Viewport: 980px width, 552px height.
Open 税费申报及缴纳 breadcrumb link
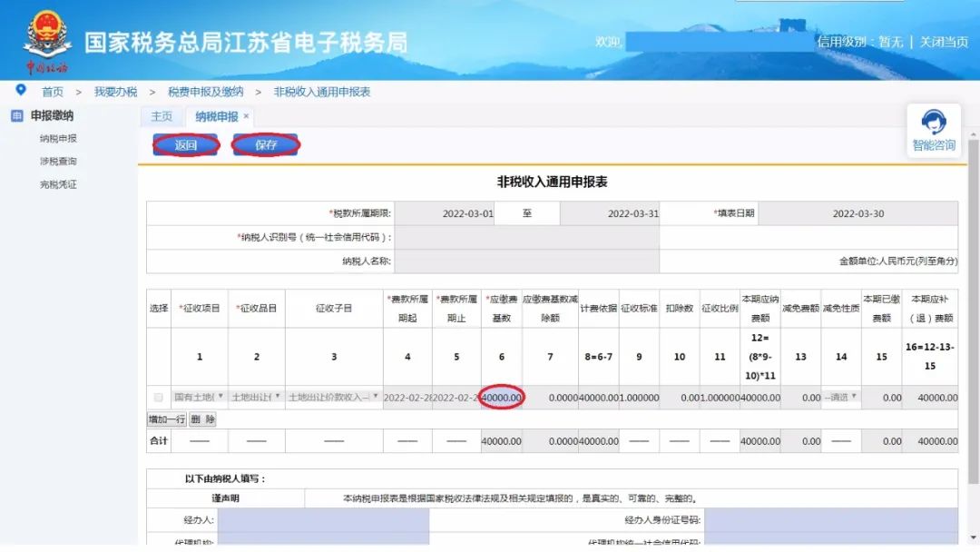coord(206,92)
